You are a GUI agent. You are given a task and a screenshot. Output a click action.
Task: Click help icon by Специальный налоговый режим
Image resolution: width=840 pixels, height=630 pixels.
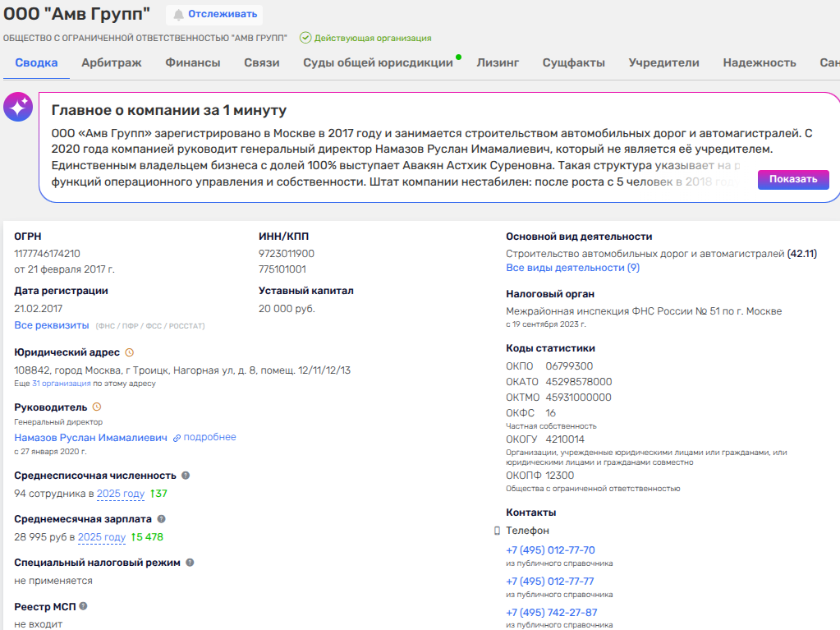[x=190, y=563]
